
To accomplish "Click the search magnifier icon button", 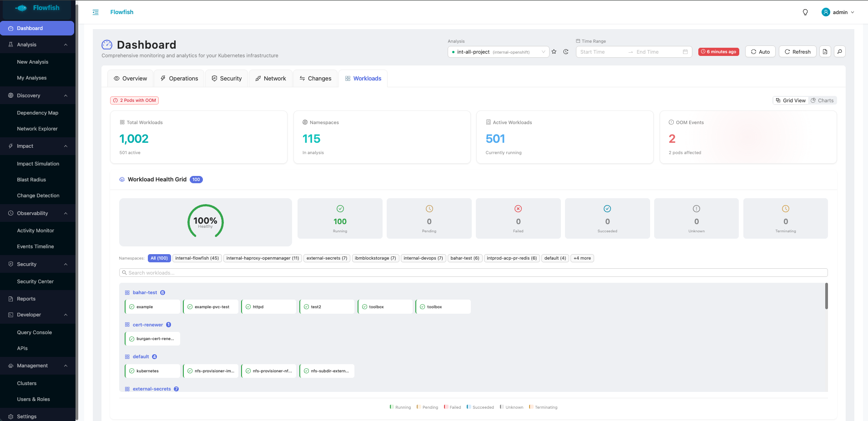I will click(x=840, y=52).
